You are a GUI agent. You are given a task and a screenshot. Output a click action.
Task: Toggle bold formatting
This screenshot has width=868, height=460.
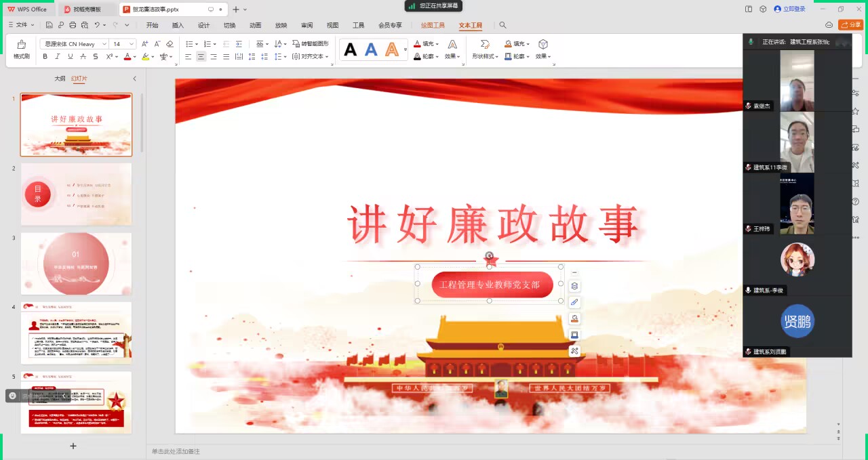tap(45, 57)
